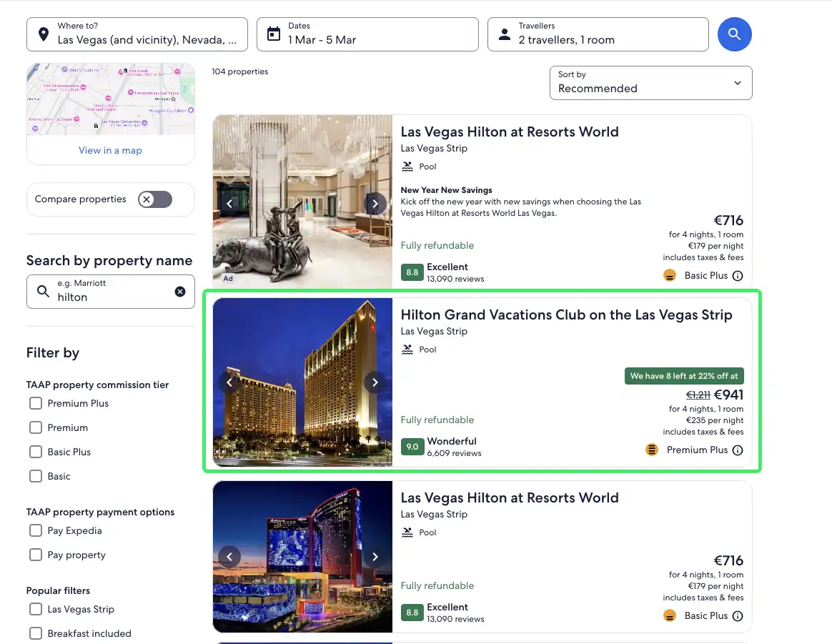The width and height of the screenshot is (832, 644).
Task: Open first Las Vegas Hilton at Resorts World ad title
Action: click(510, 132)
